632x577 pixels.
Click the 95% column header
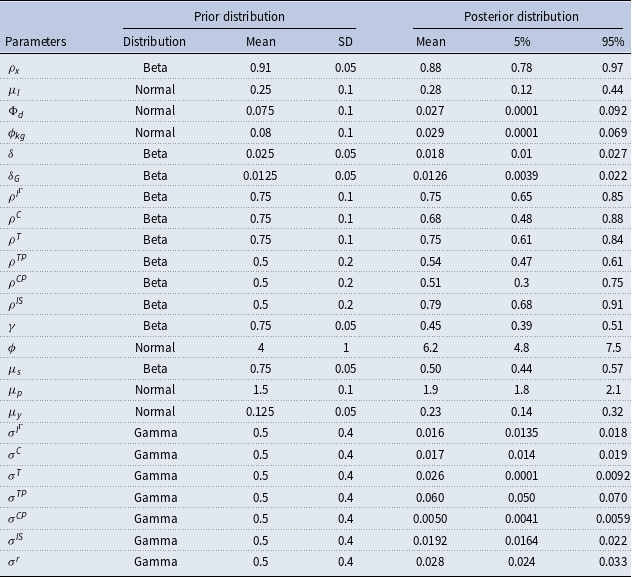604,42
